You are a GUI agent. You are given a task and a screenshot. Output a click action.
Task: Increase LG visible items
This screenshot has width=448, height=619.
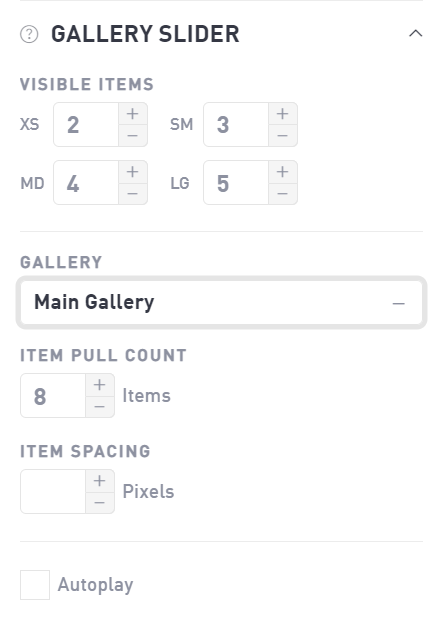283,172
